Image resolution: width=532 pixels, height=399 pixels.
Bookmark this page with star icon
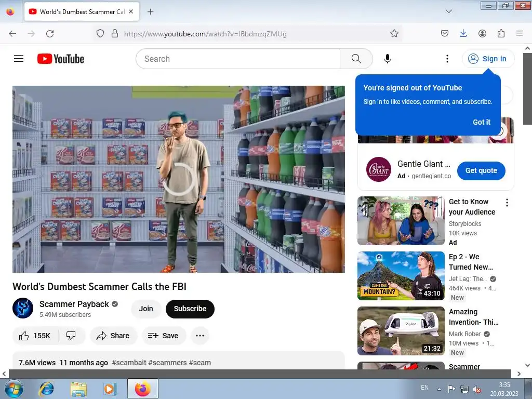point(394,33)
